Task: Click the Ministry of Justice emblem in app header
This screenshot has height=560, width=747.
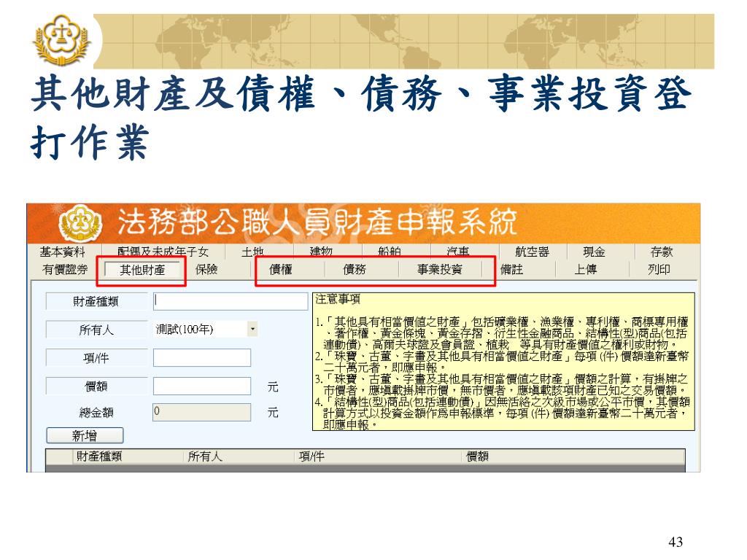Action: [x=80, y=223]
